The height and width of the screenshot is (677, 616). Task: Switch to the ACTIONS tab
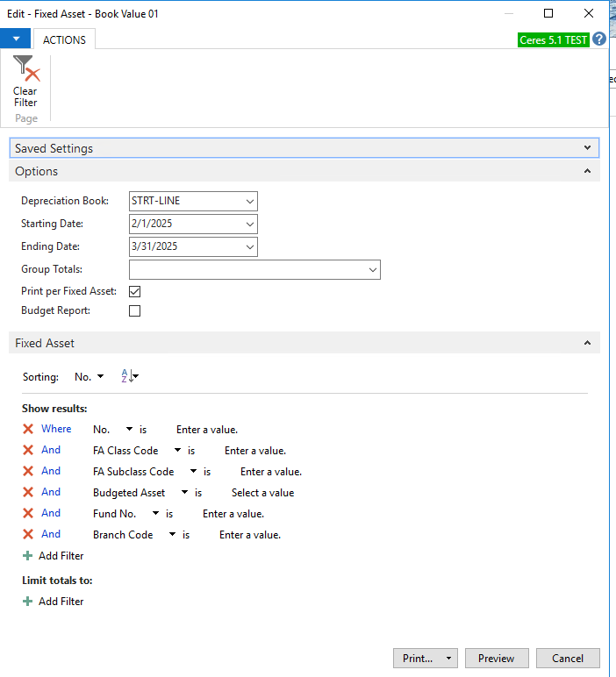[x=64, y=39]
